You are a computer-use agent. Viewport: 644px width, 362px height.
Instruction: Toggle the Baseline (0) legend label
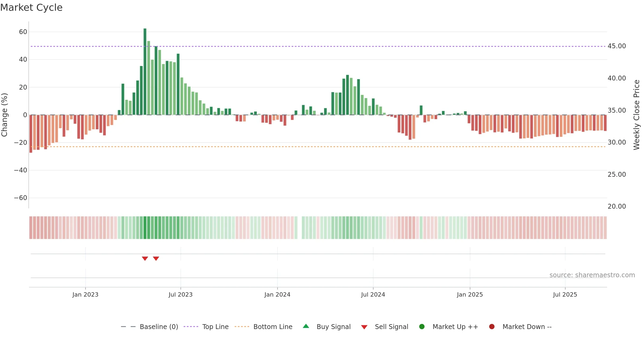[159, 327]
